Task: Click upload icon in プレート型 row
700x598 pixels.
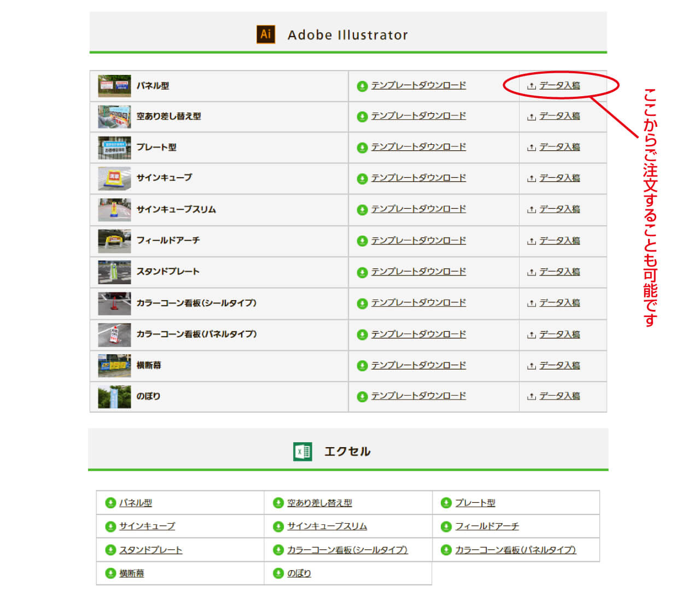Action: (x=531, y=148)
